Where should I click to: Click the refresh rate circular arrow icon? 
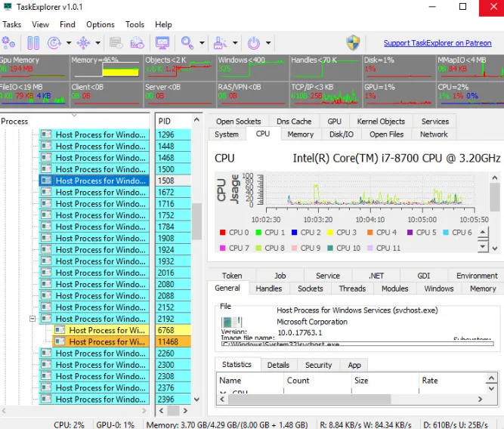[54, 43]
